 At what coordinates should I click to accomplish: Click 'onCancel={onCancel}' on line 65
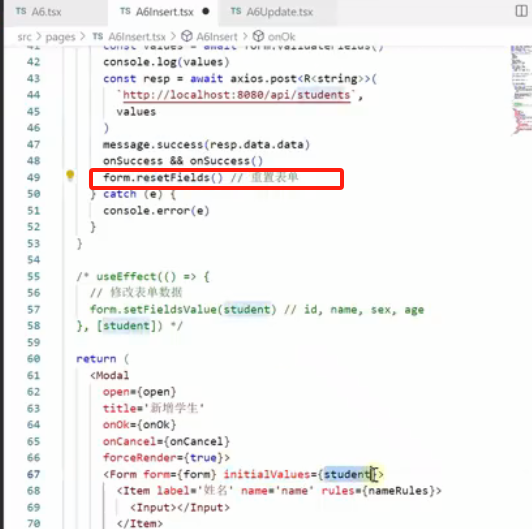coord(166,441)
